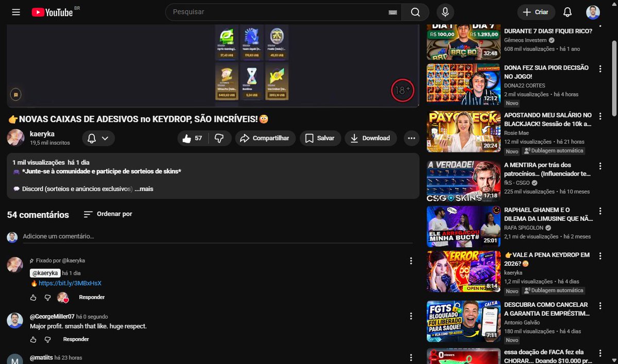This screenshot has width=618, height=364.
Task: Open menu for A MENTIRA por trás video
Action: 600,166
